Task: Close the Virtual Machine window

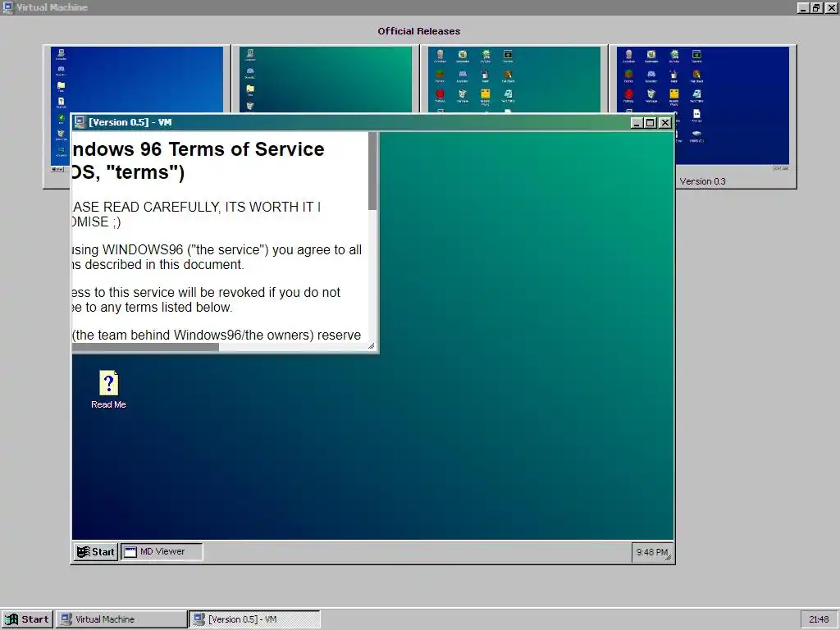Action: [x=831, y=7]
